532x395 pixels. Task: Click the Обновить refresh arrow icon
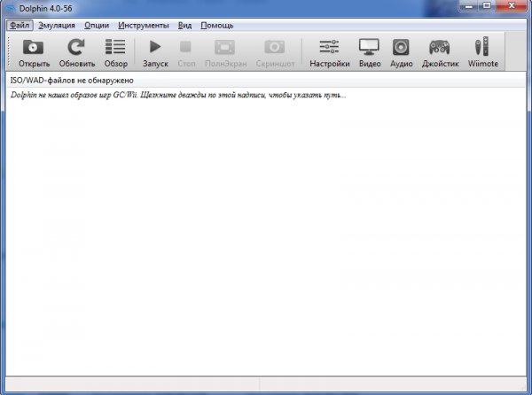[x=76, y=47]
